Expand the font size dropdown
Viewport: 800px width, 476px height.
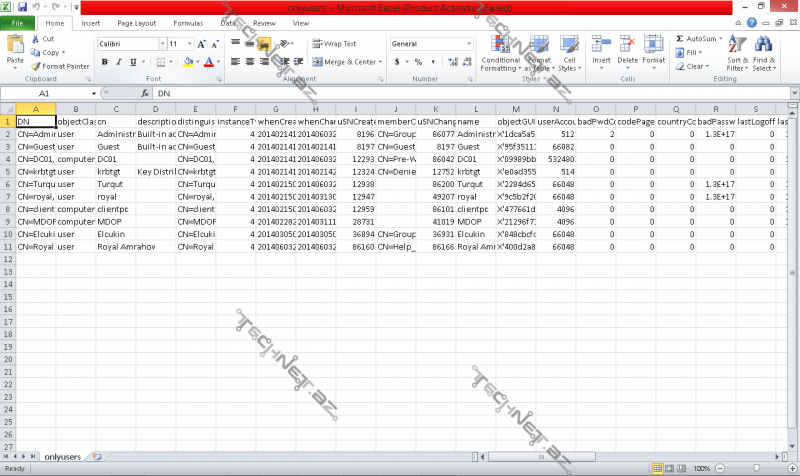[190, 44]
